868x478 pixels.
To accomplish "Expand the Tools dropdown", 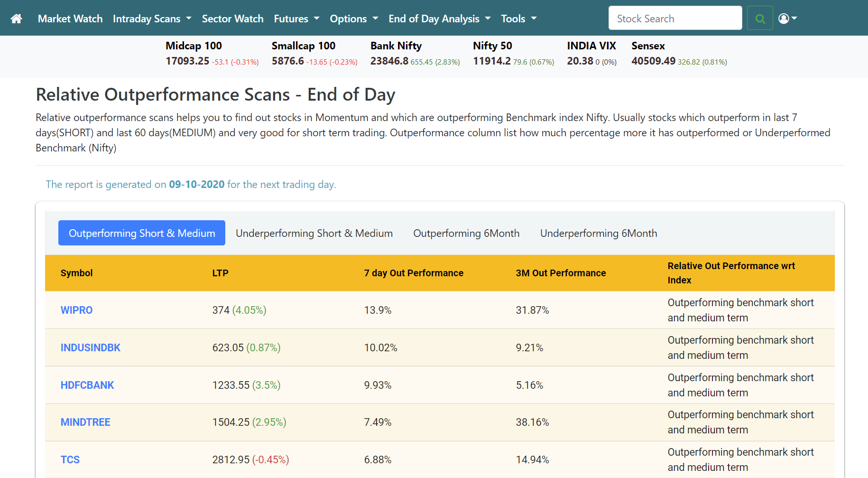I will coord(519,19).
